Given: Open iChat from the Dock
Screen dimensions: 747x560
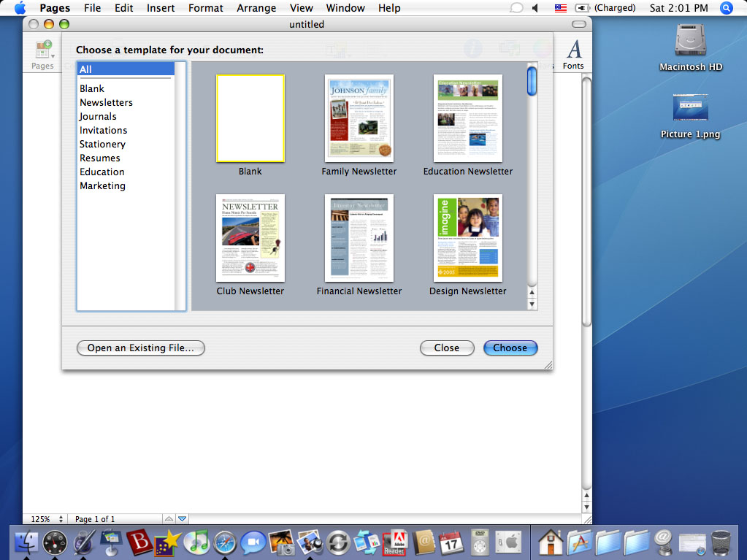Looking at the screenshot, I should tap(253, 543).
